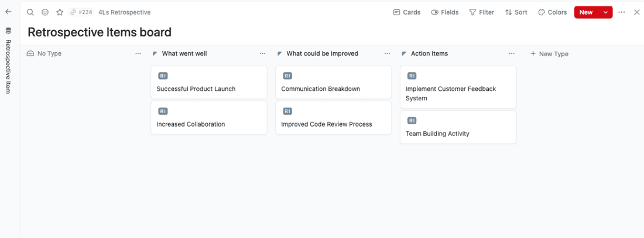Open the Action Items column options menu
Screen dimensions: 644x238
[x=511, y=53]
